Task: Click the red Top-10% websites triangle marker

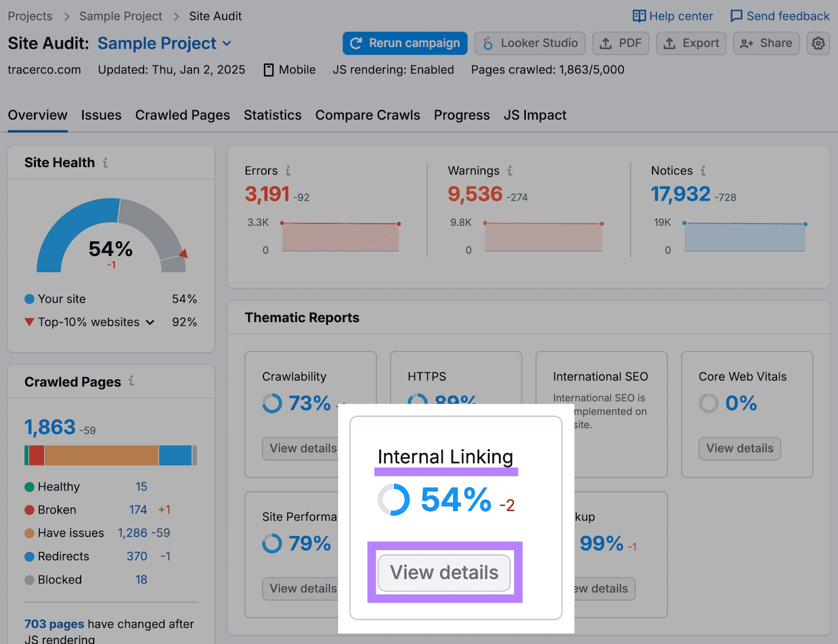Action: point(29,322)
